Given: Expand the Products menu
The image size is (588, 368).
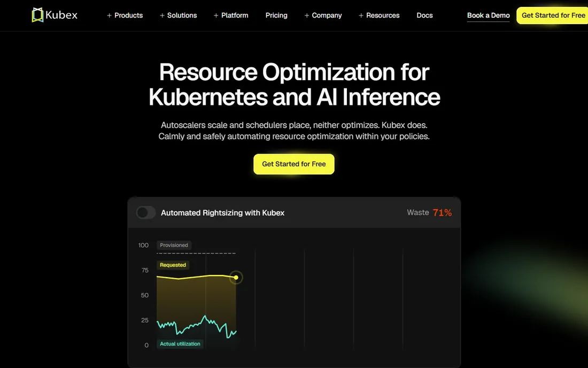Looking at the screenshot, I should point(125,16).
